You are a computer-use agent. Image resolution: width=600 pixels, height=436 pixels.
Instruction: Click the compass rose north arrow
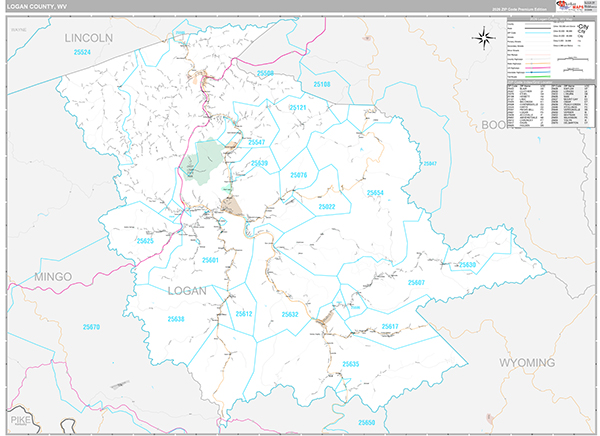pyautogui.click(x=484, y=38)
